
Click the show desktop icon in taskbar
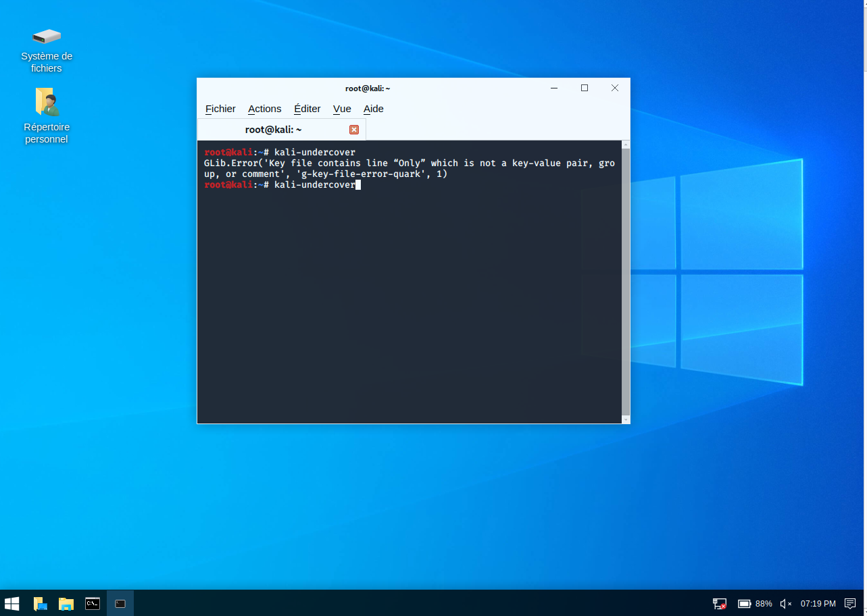point(40,603)
